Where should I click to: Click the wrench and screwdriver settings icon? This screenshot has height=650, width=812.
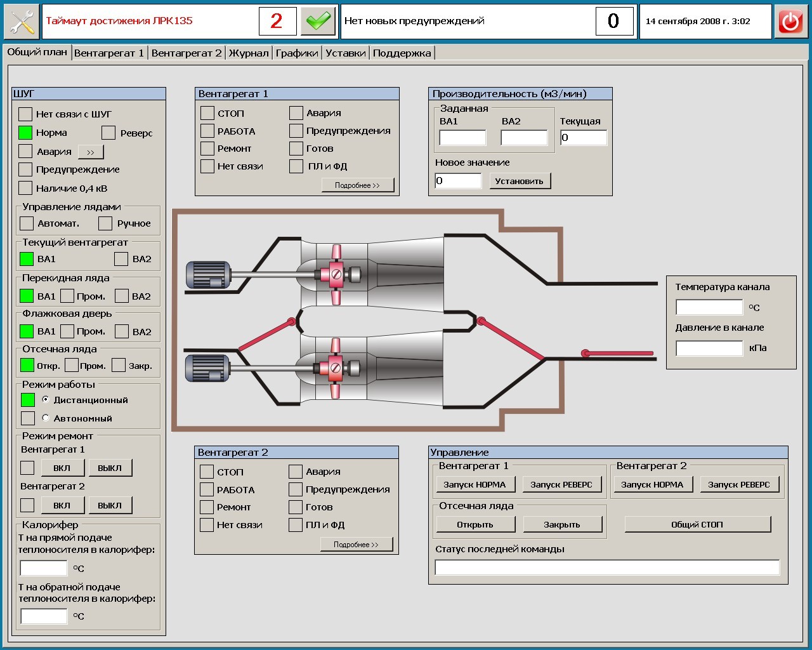pos(22,22)
